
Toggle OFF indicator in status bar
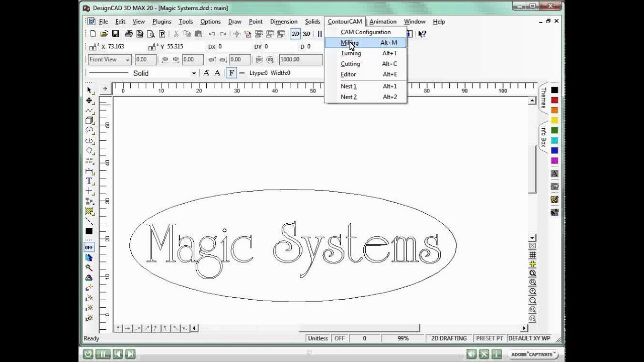(x=340, y=338)
